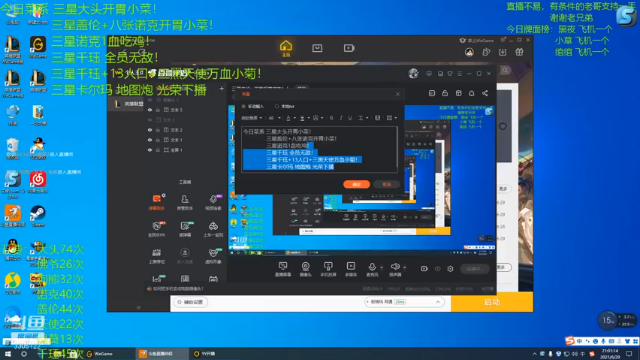Open the download manager icon in WeGame

[502, 52]
